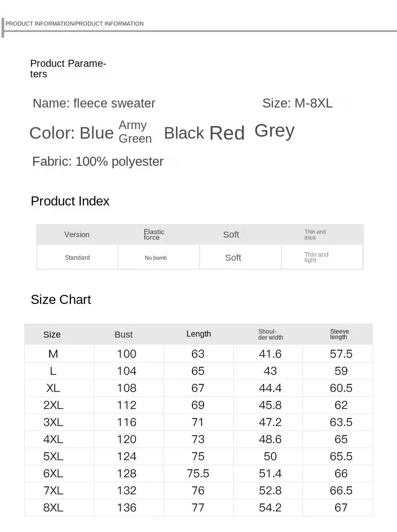Click the Fabric: 100% polyester text

coord(97,161)
